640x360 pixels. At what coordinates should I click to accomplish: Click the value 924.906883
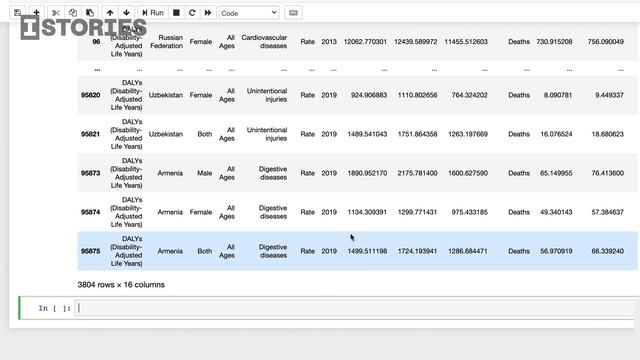(x=369, y=95)
